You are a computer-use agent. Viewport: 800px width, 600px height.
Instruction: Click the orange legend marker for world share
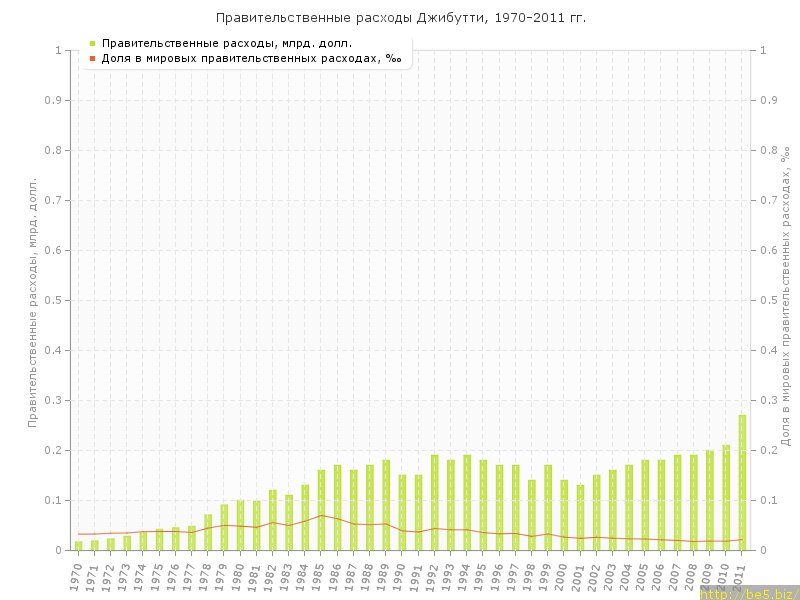pyautogui.click(x=92, y=58)
